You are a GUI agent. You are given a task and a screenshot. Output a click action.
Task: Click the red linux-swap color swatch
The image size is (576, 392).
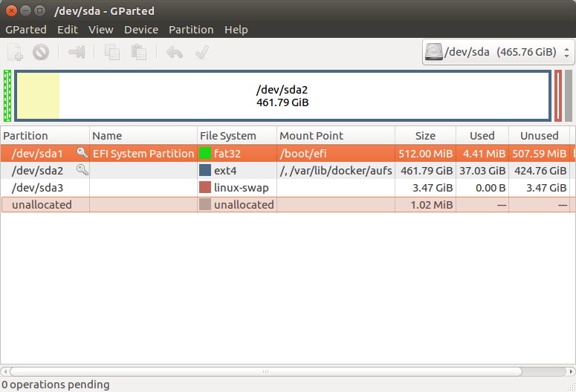click(205, 187)
